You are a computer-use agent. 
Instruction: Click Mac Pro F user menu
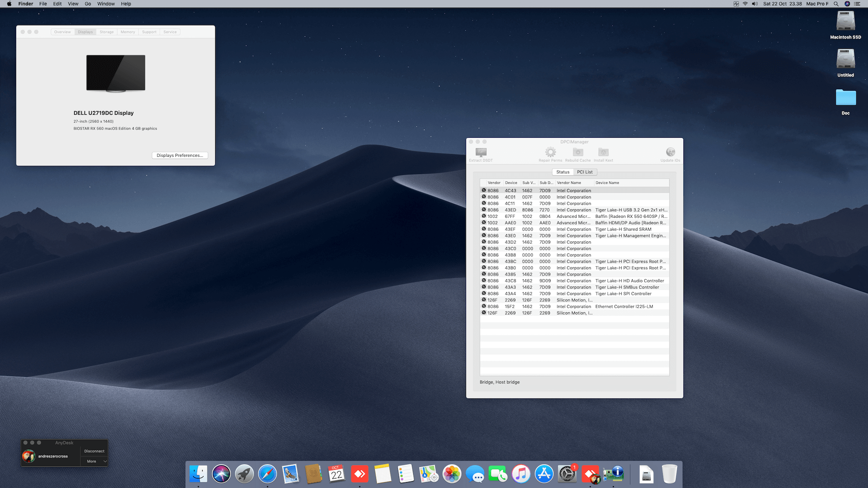pyautogui.click(x=817, y=4)
